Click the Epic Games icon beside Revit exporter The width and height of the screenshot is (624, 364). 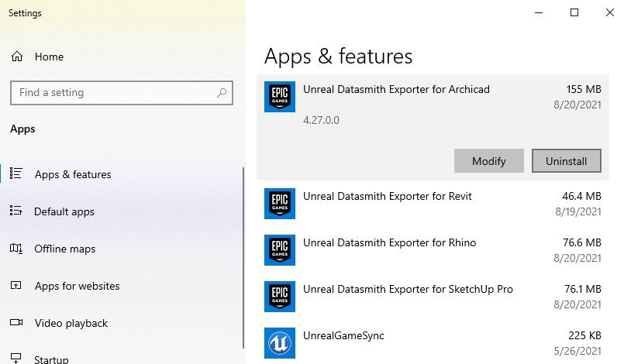(279, 203)
